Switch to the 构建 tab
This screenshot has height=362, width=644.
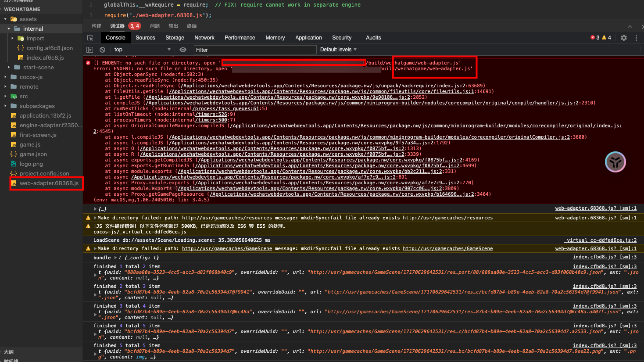pos(97,26)
